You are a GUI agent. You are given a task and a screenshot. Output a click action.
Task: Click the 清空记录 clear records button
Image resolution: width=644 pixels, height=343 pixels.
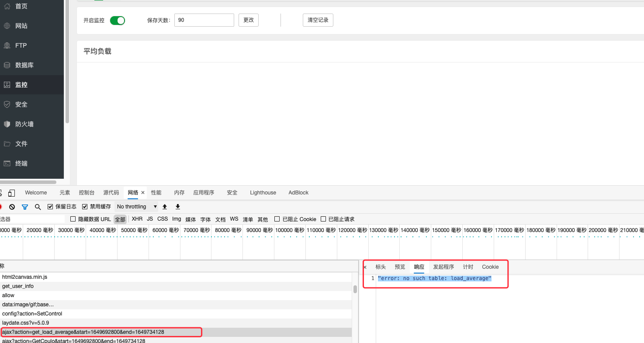pos(318,21)
